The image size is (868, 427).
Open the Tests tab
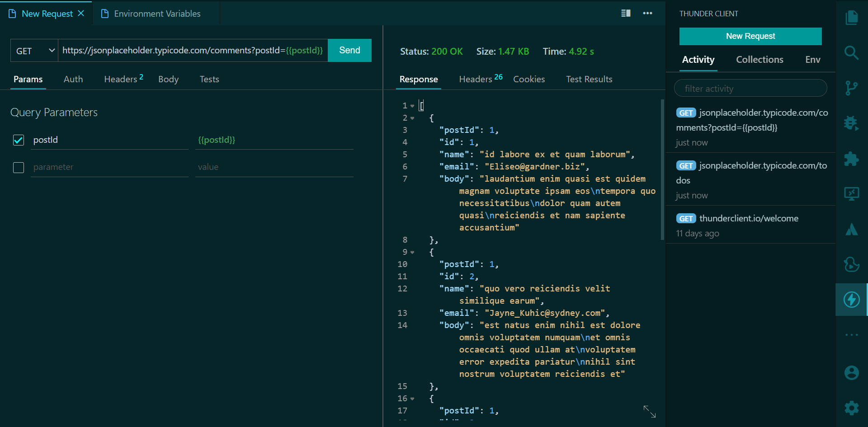[x=209, y=79]
